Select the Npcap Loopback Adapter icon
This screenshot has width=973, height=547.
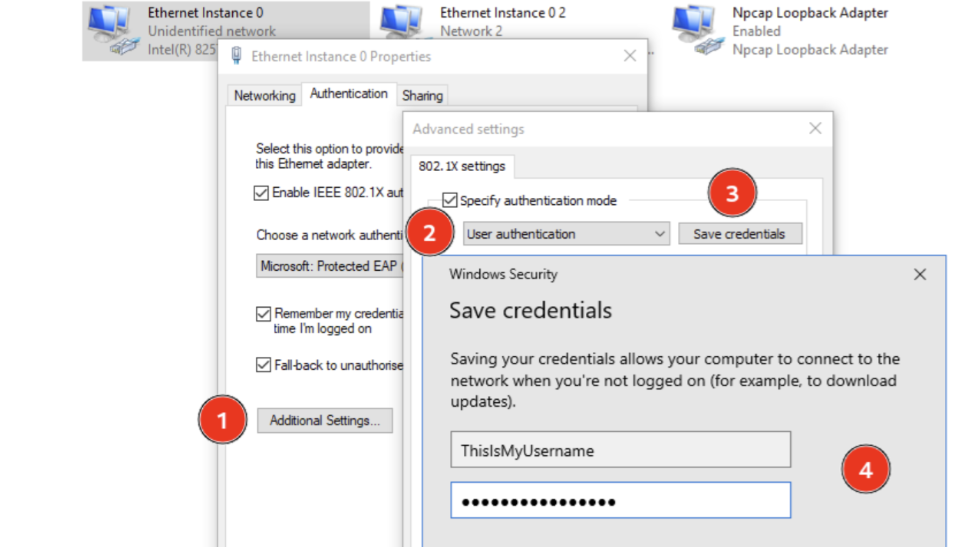[697, 29]
